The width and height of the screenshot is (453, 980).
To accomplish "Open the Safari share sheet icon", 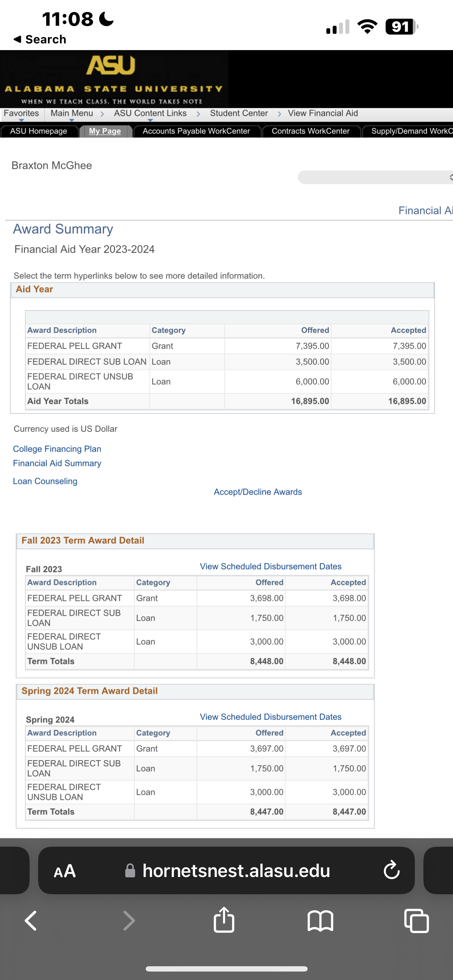I will click(x=224, y=920).
